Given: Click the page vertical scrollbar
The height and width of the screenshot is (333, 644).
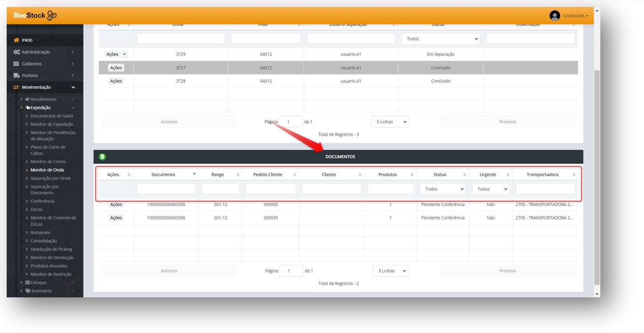Looking at the screenshot, I should pyautogui.click(x=597, y=178).
